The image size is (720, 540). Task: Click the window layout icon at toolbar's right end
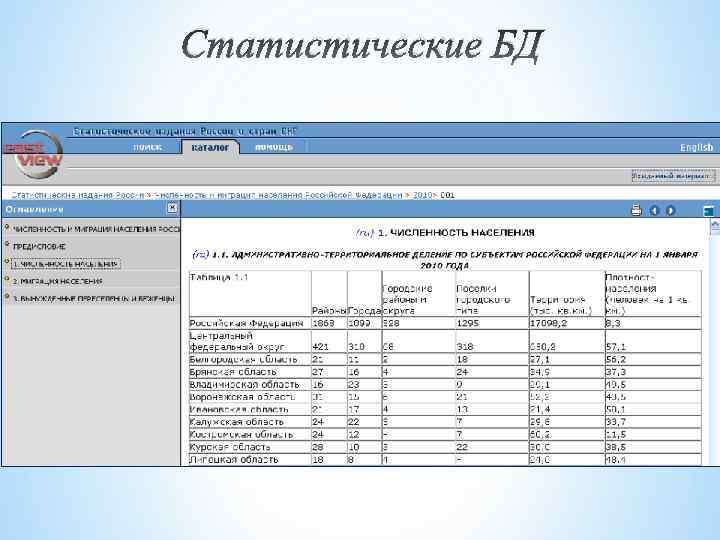click(709, 210)
